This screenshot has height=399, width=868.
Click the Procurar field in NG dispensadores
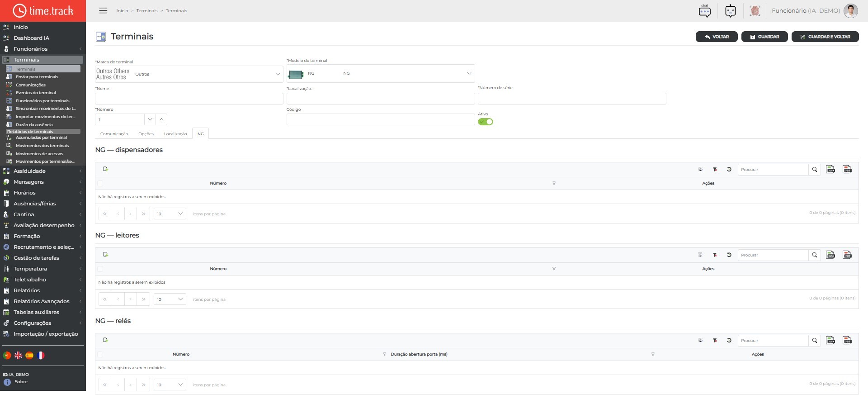coord(773,170)
